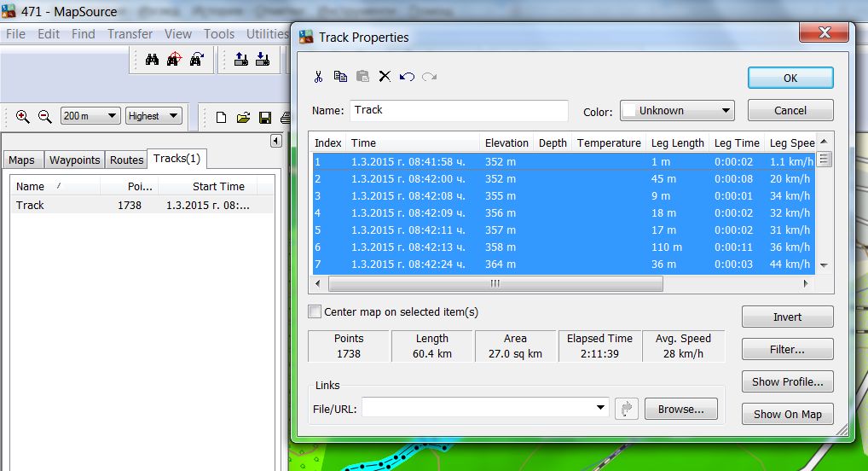Click the Open file folder icon
The width and height of the screenshot is (868, 471).
(x=243, y=117)
